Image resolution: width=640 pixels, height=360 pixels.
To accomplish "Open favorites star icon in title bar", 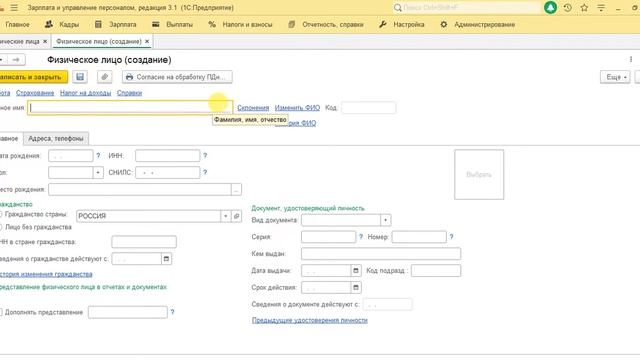I will click(x=584, y=8).
